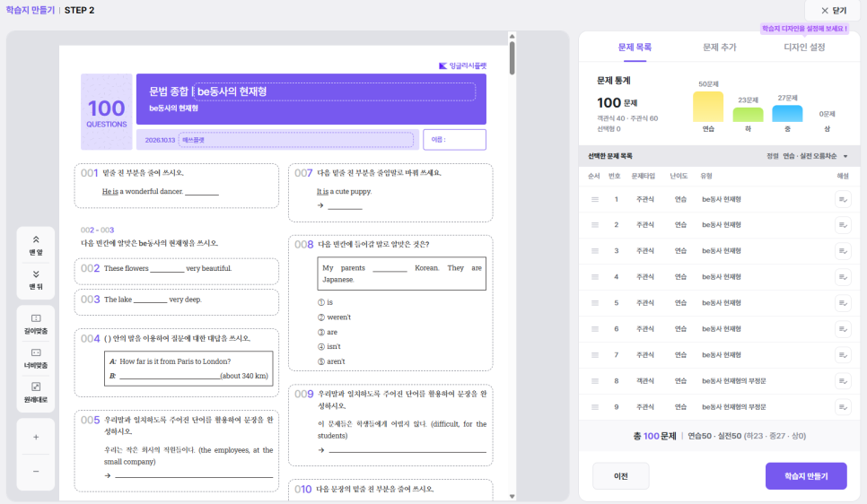Select question 008 box in preview
This screenshot has width=867, height=504.
(390, 303)
